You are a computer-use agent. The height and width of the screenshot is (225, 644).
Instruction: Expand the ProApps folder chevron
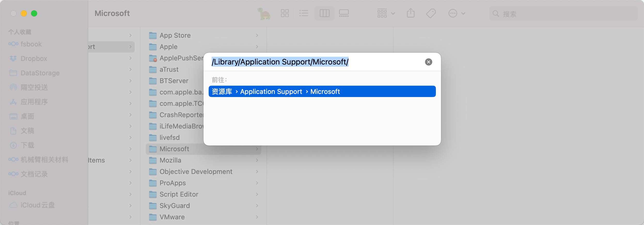[257, 183]
